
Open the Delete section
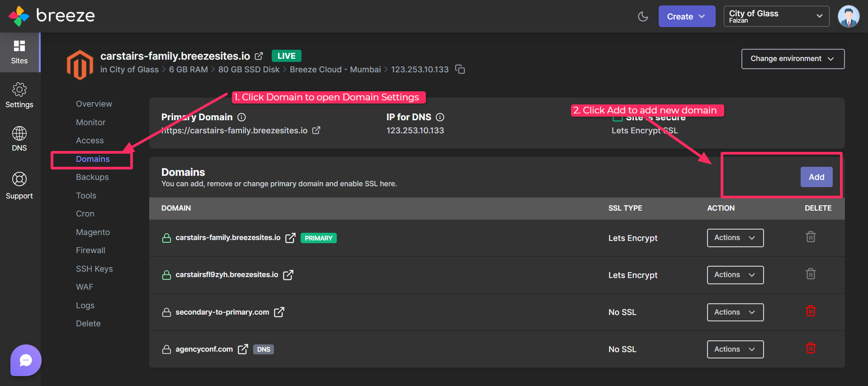[88, 324]
